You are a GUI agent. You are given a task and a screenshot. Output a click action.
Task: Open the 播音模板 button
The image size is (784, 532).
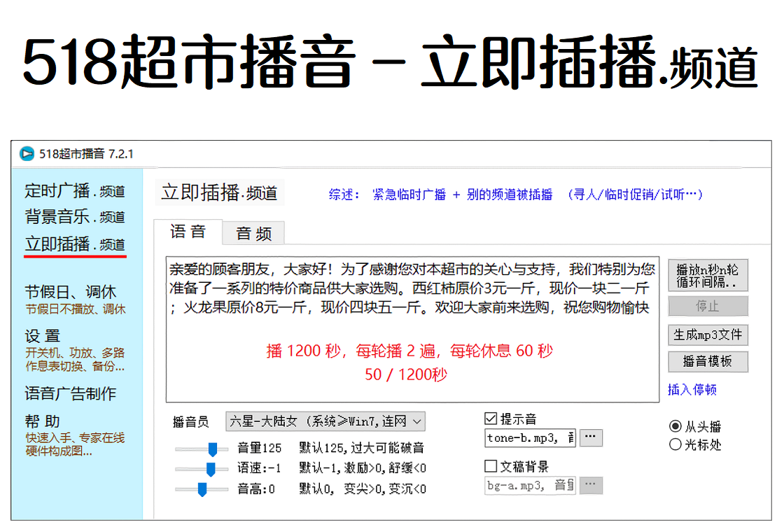click(708, 362)
